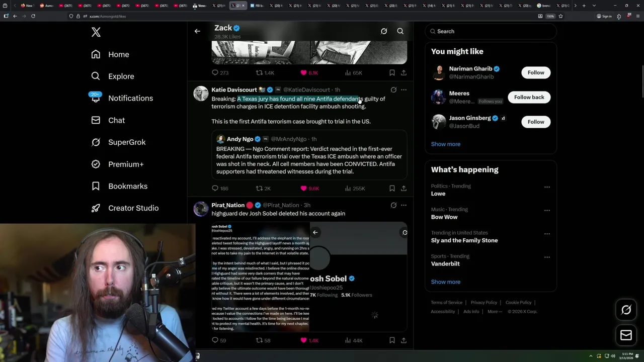
Task: Show more under What's happening
Action: pyautogui.click(x=445, y=282)
